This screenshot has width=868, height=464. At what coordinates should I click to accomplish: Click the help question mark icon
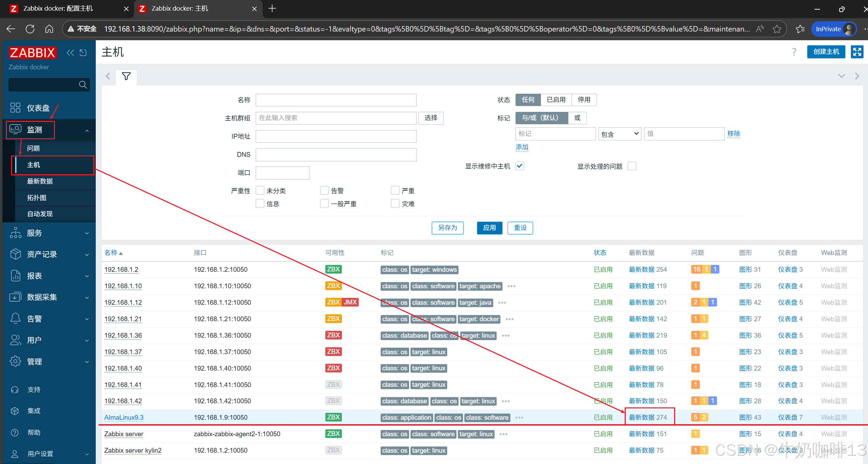[x=794, y=52]
